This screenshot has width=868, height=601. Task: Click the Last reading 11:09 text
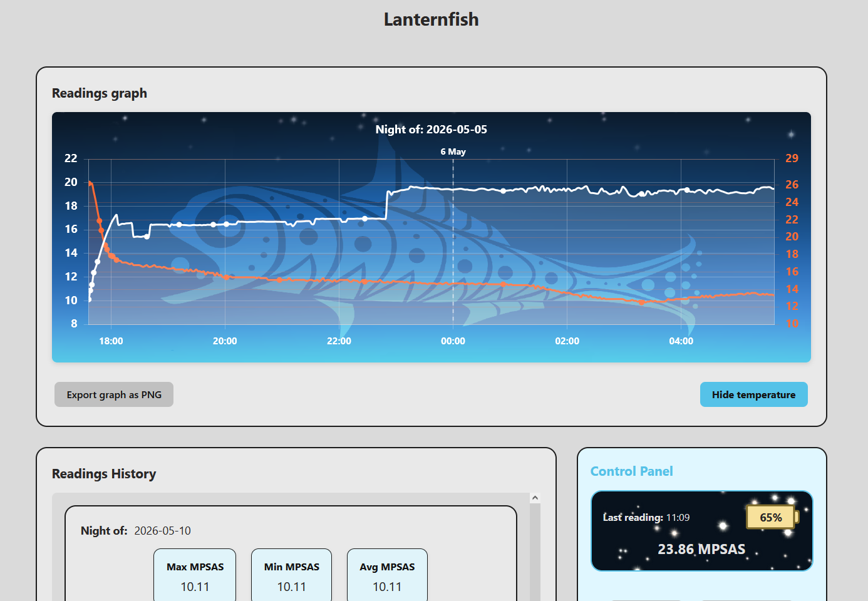click(646, 518)
